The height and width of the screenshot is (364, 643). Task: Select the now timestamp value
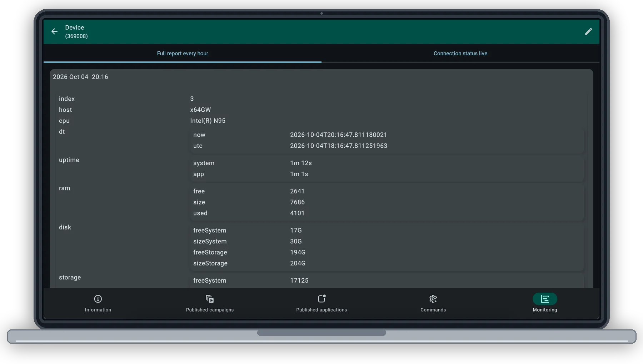(339, 135)
